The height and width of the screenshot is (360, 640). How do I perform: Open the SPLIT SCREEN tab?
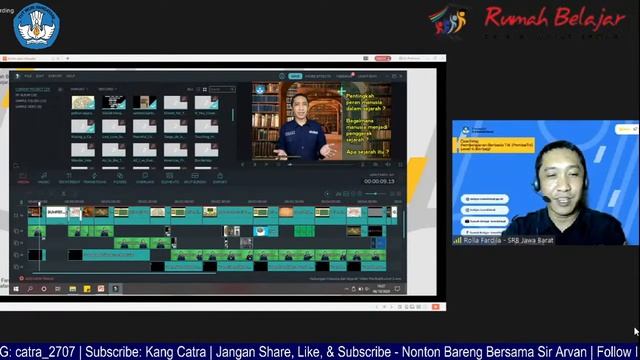pos(195,178)
